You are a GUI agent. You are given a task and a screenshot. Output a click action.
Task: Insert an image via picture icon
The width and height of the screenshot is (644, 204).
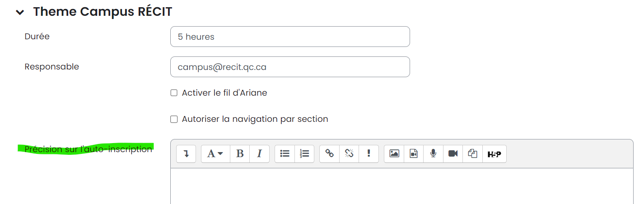tap(394, 154)
